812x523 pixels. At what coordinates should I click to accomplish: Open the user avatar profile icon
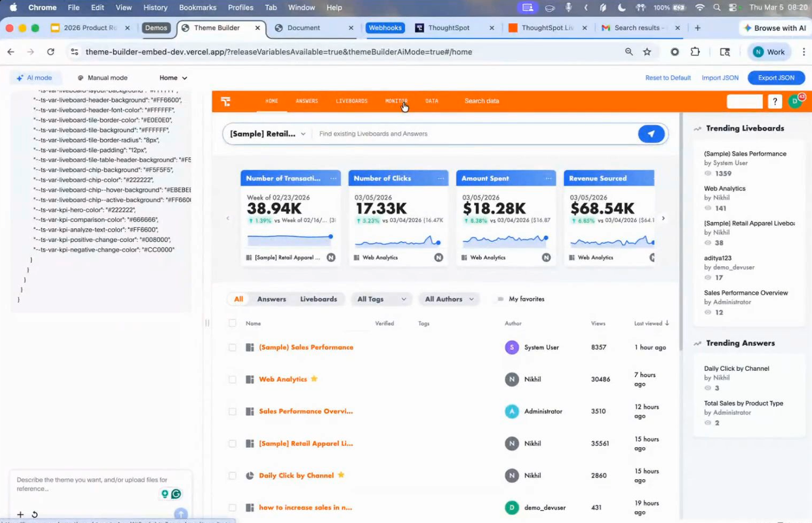[x=795, y=101]
